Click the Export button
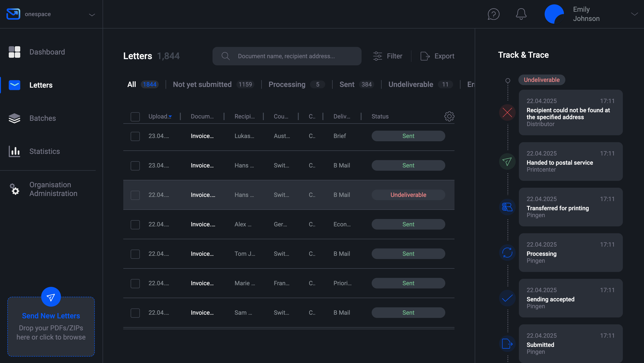Image resolution: width=644 pixels, height=363 pixels. 437,56
